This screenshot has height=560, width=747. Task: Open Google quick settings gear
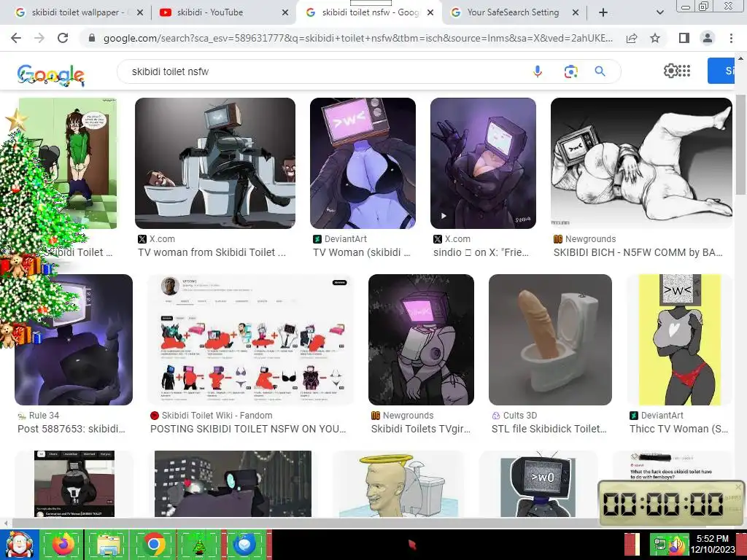(x=670, y=71)
